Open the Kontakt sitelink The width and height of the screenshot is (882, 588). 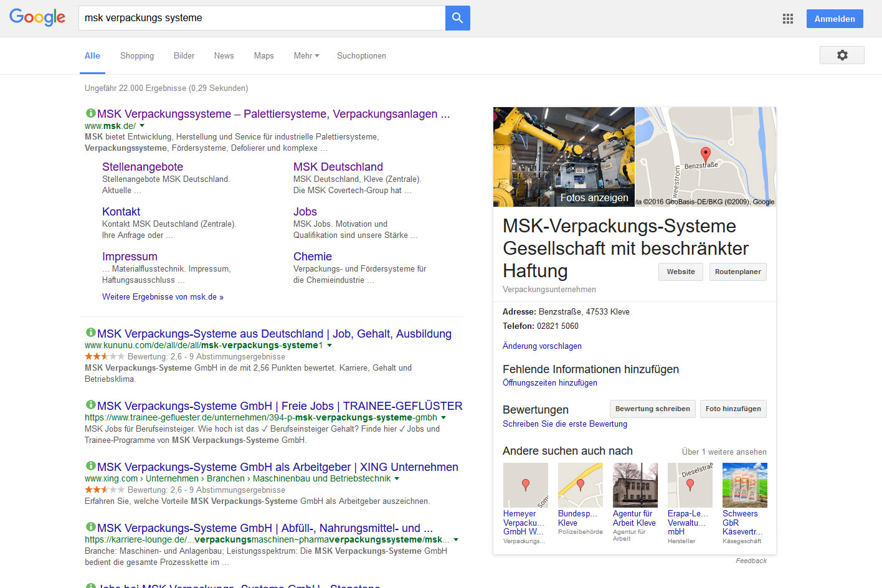pos(121,212)
